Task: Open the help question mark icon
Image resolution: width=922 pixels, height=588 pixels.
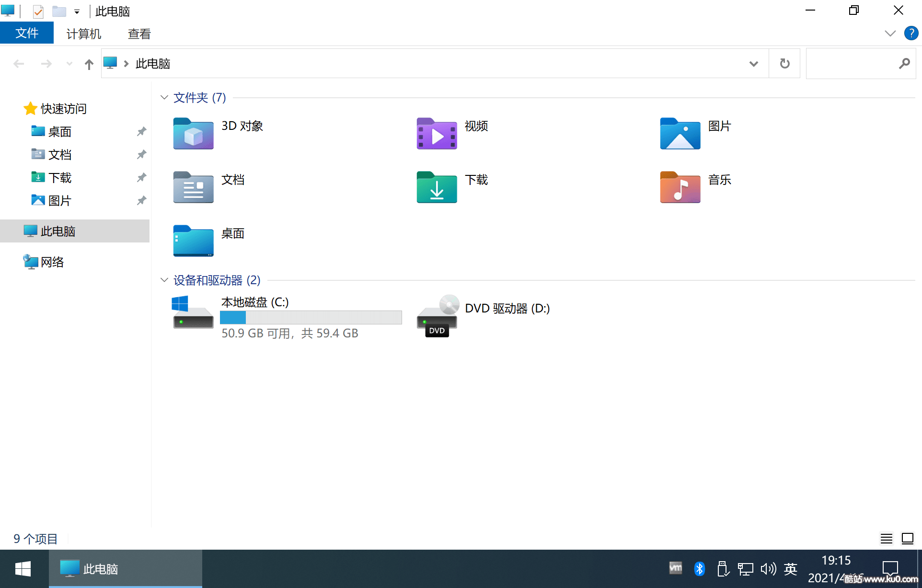Action: click(911, 33)
